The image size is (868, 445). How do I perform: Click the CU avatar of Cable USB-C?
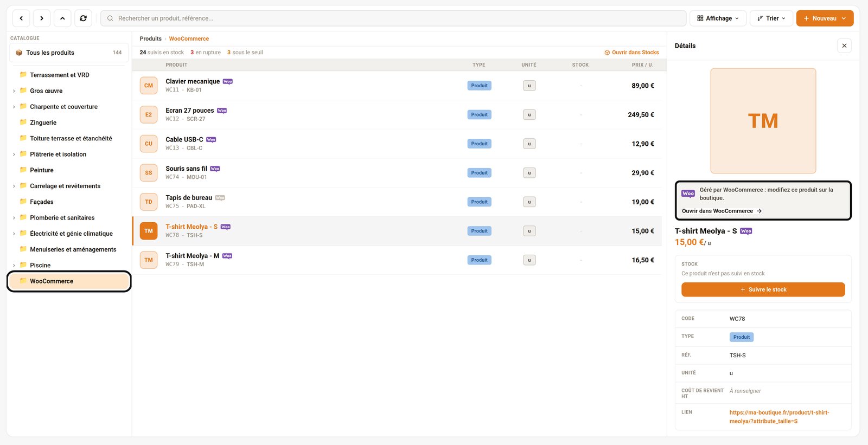click(149, 144)
